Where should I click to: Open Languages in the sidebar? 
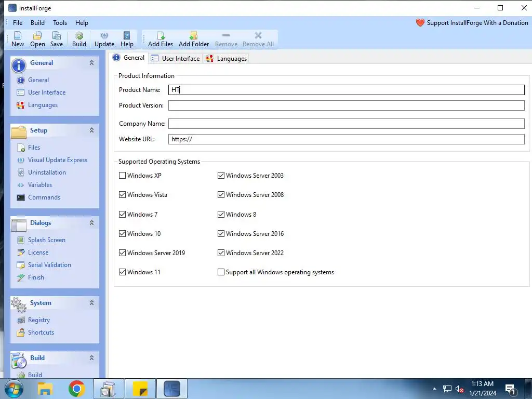click(43, 105)
